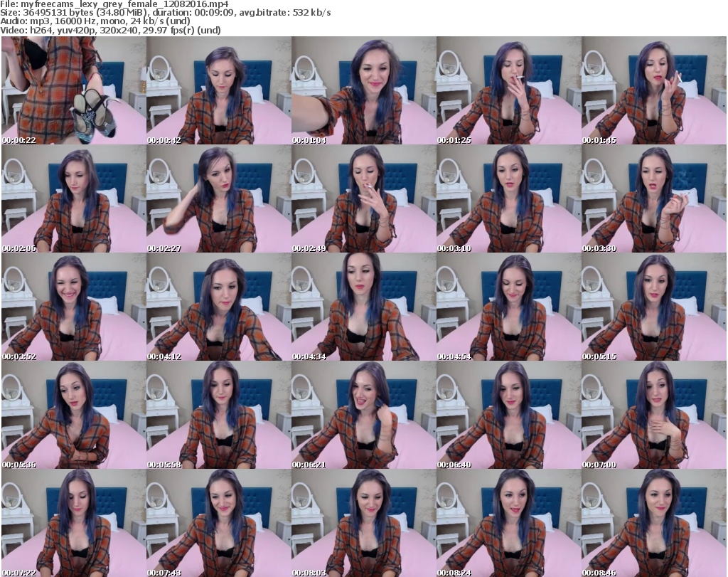728x577 pixels.
Task: Select the thumbnail timestamped 00:00:42
Action: click(219, 90)
